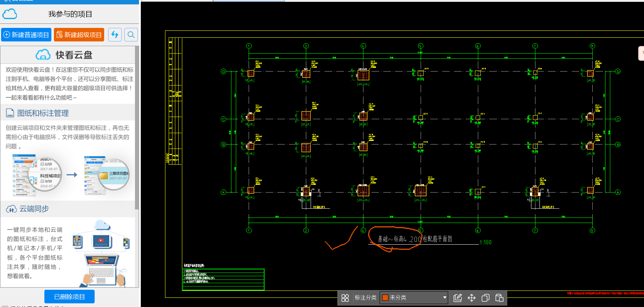Screen dimensions: 644x307
Task: Click the green notes table in drawing
Action: click(x=223, y=279)
